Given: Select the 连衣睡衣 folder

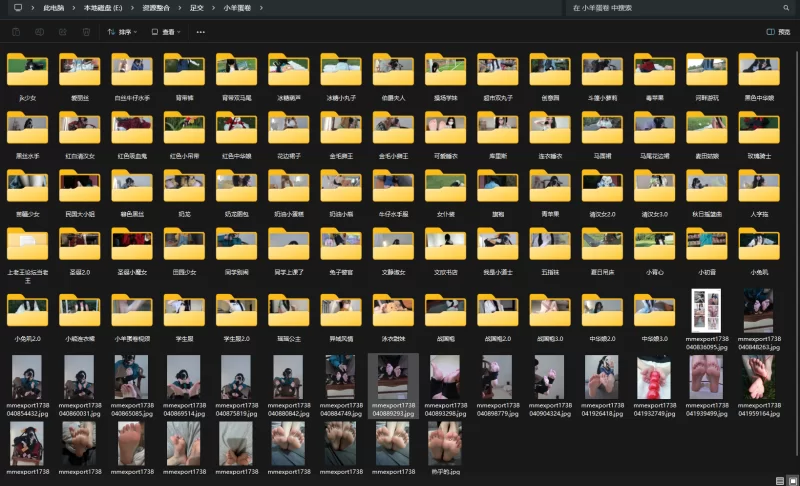Looking at the screenshot, I should (x=550, y=135).
